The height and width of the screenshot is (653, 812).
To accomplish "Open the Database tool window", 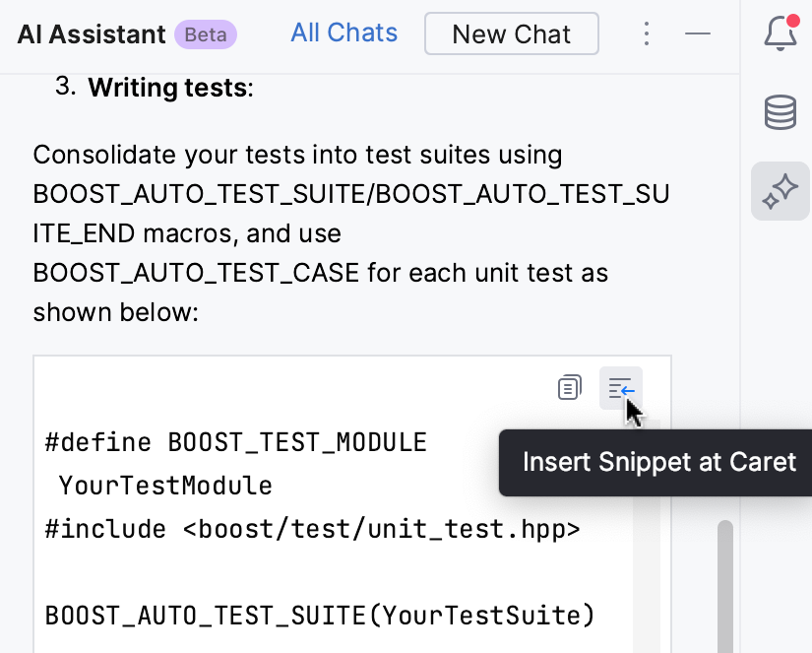I will [x=780, y=112].
